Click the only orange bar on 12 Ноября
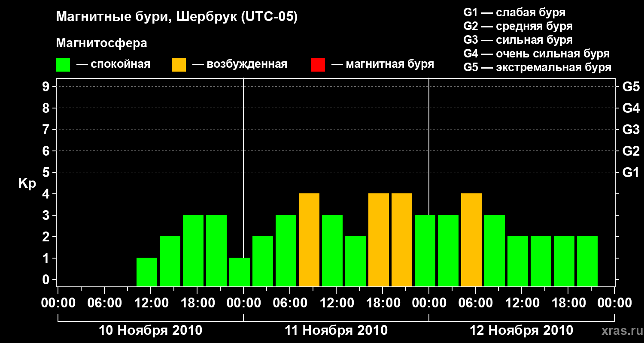644x343 pixels. coord(471,240)
